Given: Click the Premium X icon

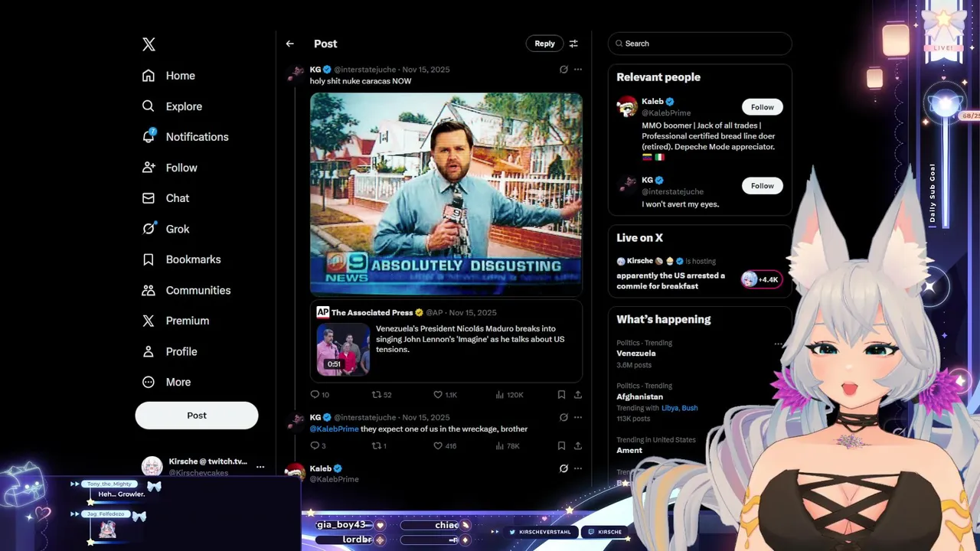Looking at the screenshot, I should [x=149, y=321].
